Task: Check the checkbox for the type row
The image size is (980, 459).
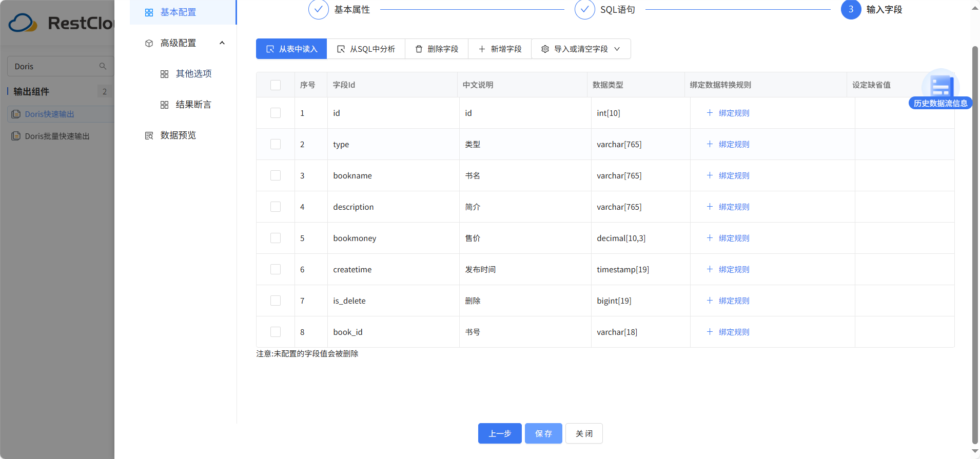Action: click(276, 144)
